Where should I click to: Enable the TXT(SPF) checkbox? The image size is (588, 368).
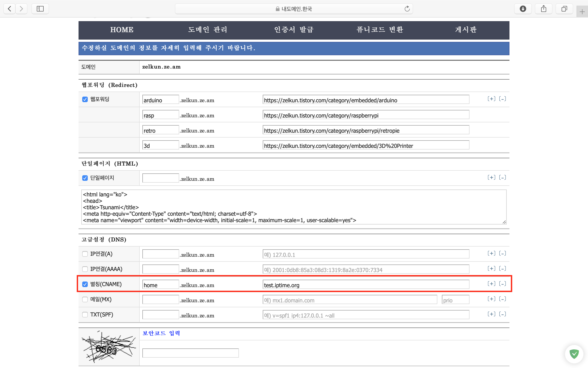85,314
